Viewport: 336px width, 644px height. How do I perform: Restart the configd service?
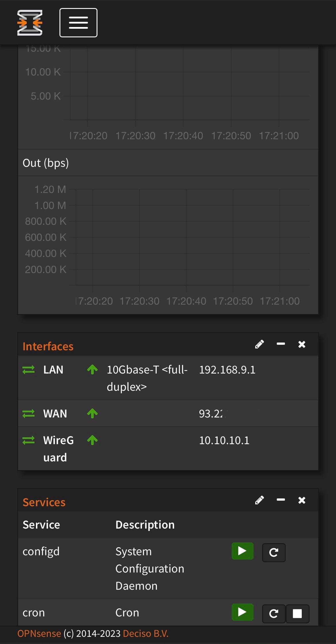[x=274, y=552]
